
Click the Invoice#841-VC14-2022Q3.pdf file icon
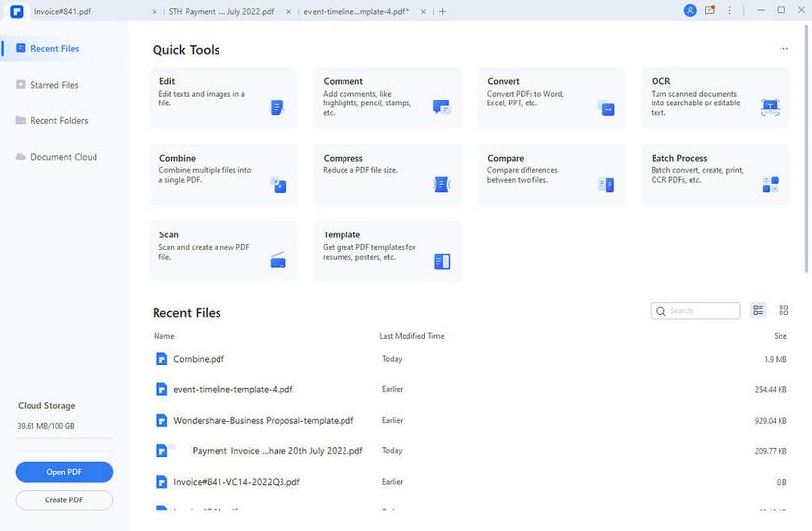coord(162,482)
